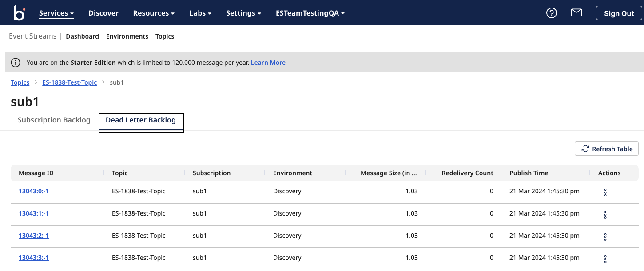The height and width of the screenshot is (271, 644).
Task: Click the info icon in Starter Edition banner
Action: point(16,63)
